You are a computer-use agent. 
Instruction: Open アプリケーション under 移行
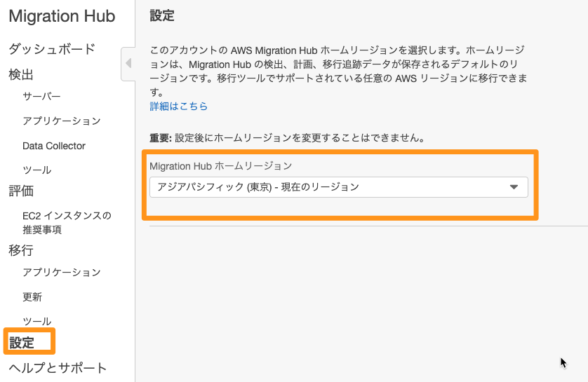62,272
